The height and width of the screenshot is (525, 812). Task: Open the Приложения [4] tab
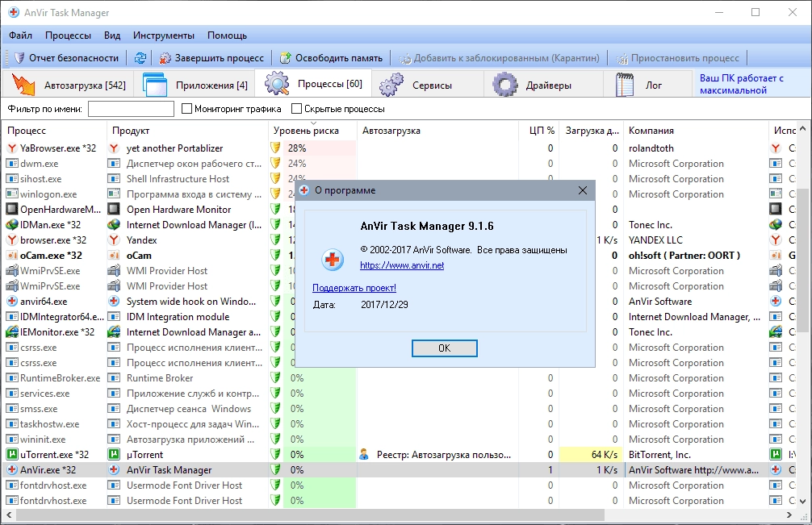[195, 85]
